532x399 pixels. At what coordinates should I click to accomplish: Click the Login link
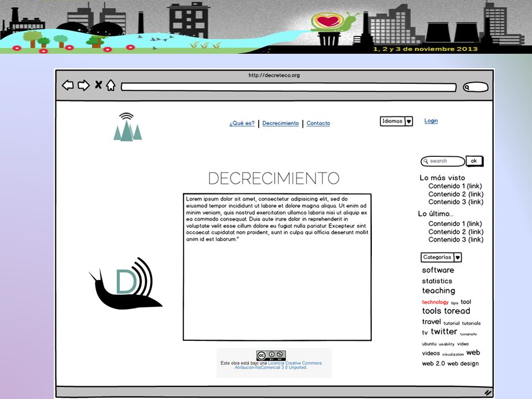[431, 121]
